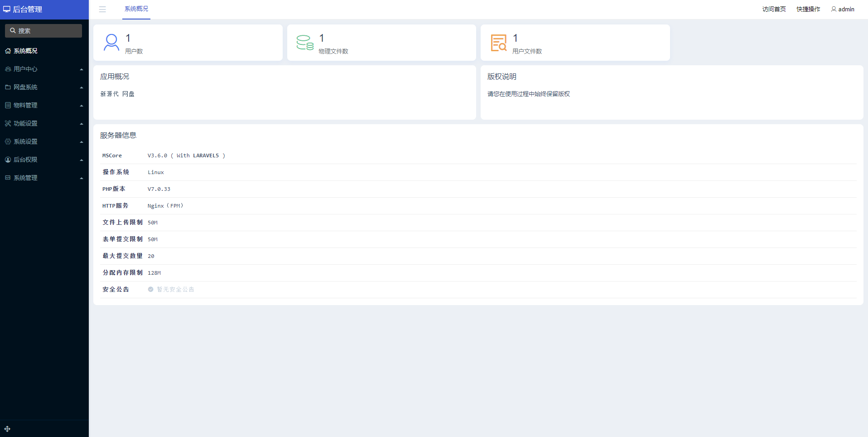Expand the 后台权限 menu arrow
The width and height of the screenshot is (868, 437).
(x=82, y=160)
